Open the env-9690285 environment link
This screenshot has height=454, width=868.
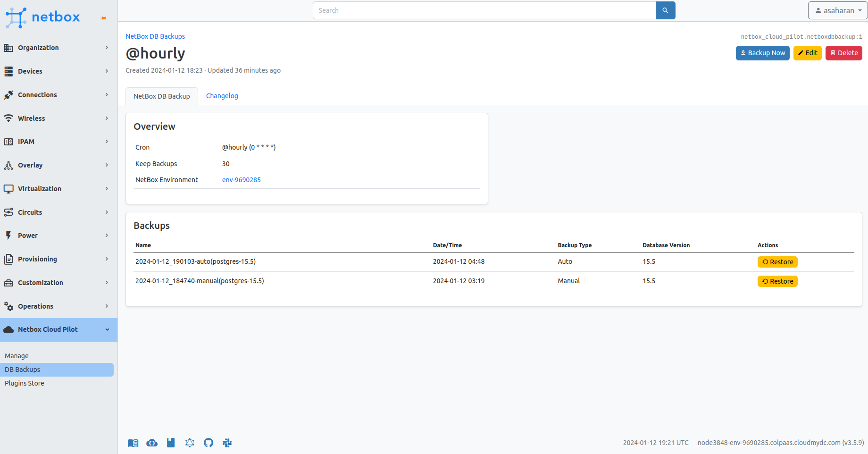(x=242, y=180)
